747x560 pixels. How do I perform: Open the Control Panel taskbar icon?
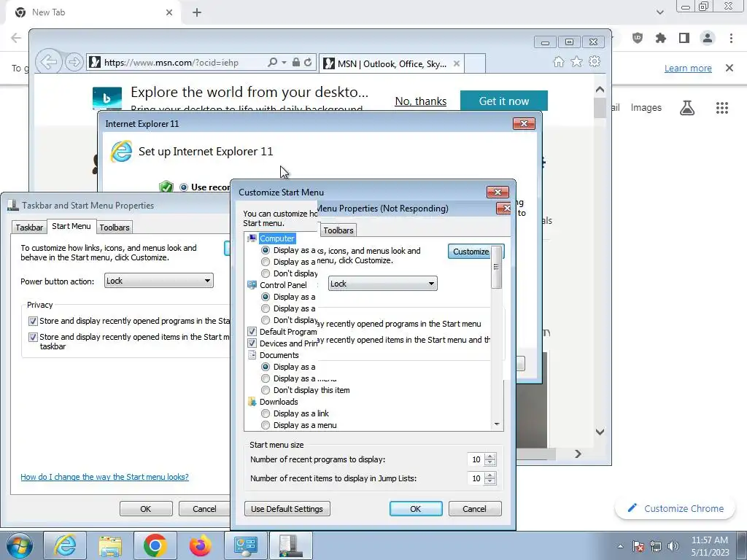coord(246,545)
